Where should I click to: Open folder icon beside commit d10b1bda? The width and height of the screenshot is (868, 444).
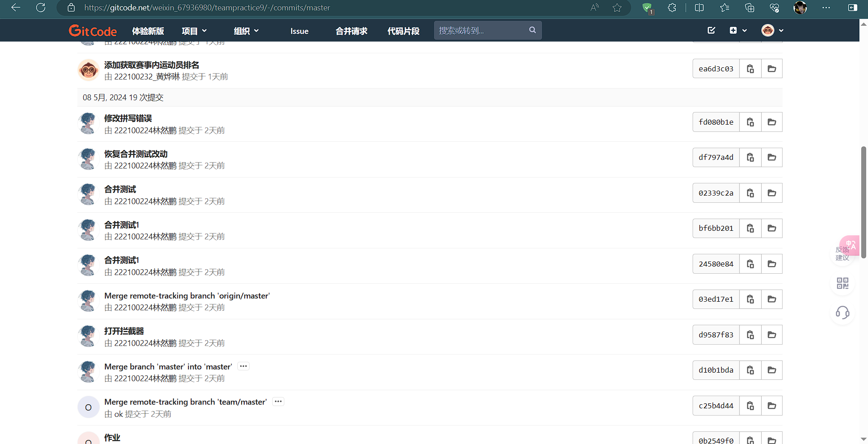(x=772, y=370)
